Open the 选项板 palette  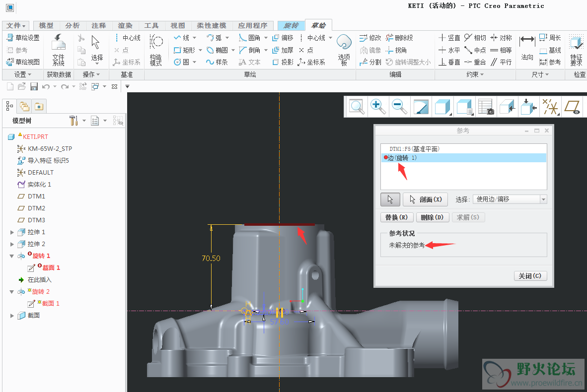pyautogui.click(x=344, y=51)
